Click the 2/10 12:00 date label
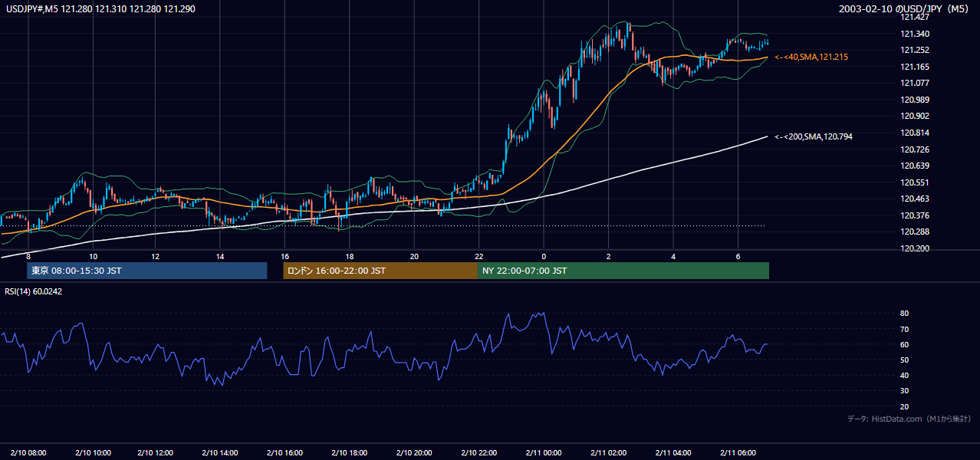Viewport: 980px width, 460px height. pyautogui.click(x=157, y=452)
